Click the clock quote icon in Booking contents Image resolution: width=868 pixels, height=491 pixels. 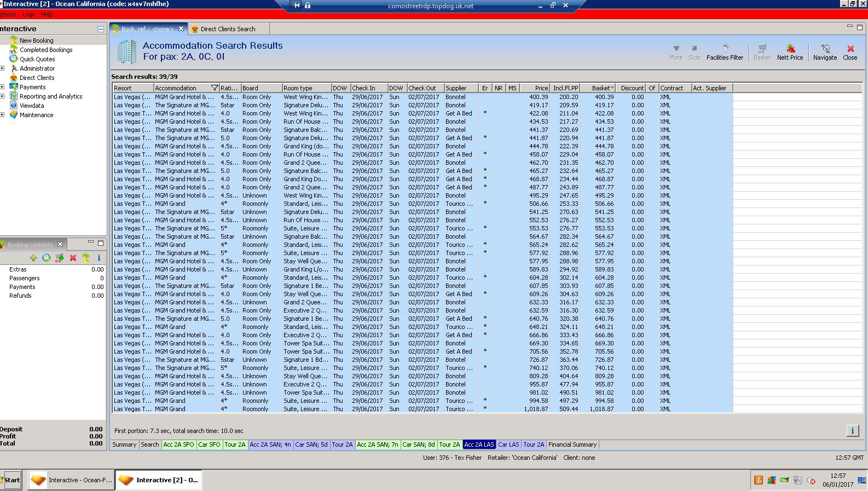pyautogui.click(x=47, y=258)
